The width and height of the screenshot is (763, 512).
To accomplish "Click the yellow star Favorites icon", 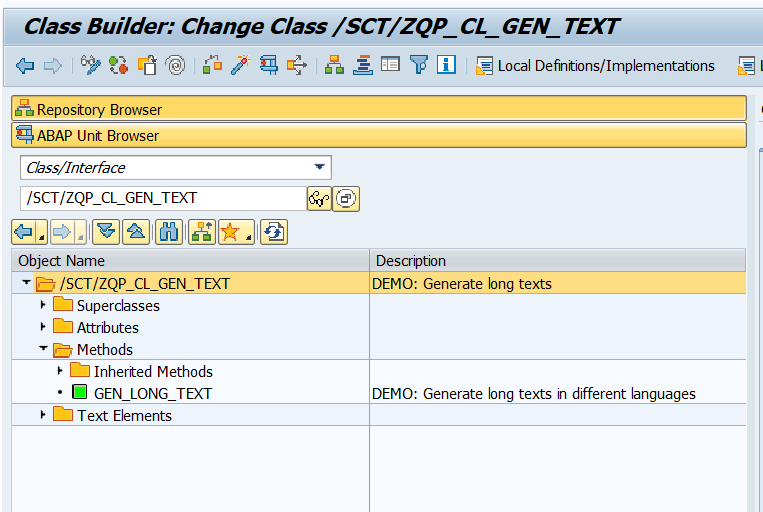I will click(231, 233).
